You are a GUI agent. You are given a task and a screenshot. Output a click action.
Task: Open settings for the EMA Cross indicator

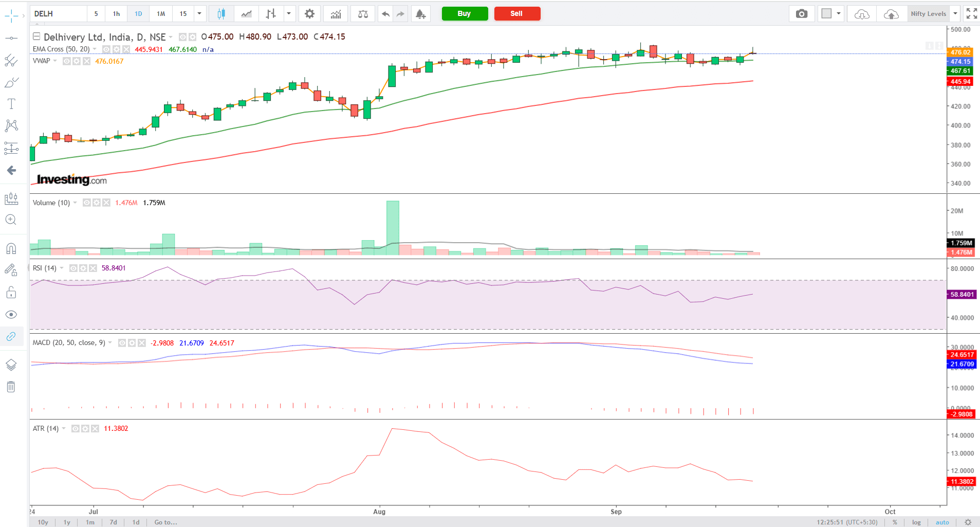click(117, 49)
